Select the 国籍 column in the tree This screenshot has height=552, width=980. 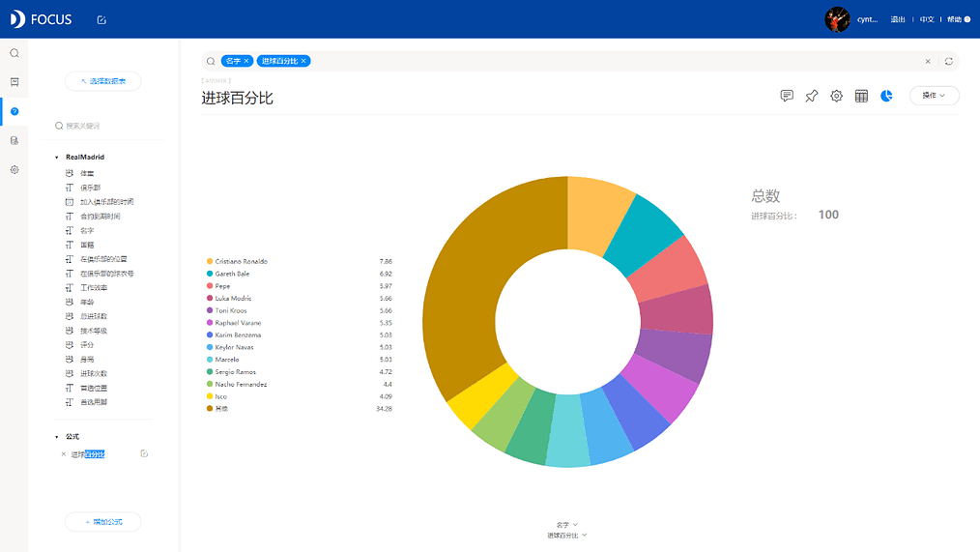87,245
